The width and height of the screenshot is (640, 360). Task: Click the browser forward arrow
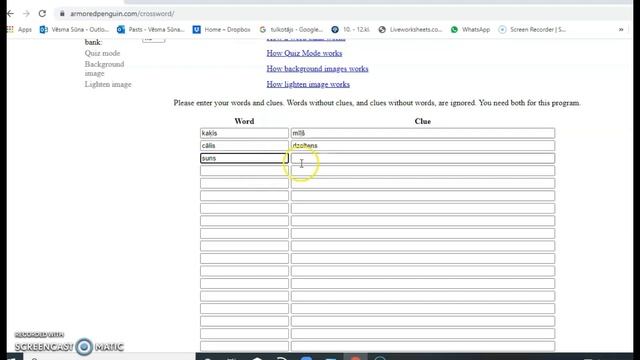[26, 13]
